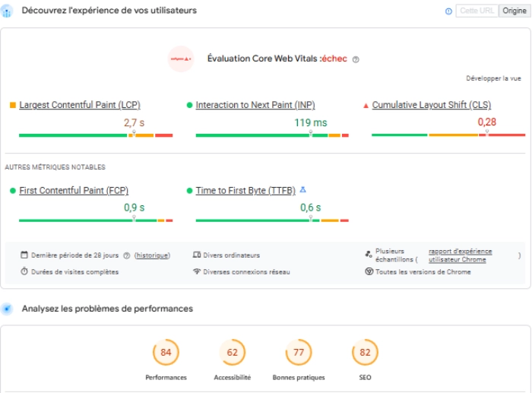The width and height of the screenshot is (532, 393).
Task: Open help icon beside Dernière période de 28 jours
Action: click(x=127, y=255)
